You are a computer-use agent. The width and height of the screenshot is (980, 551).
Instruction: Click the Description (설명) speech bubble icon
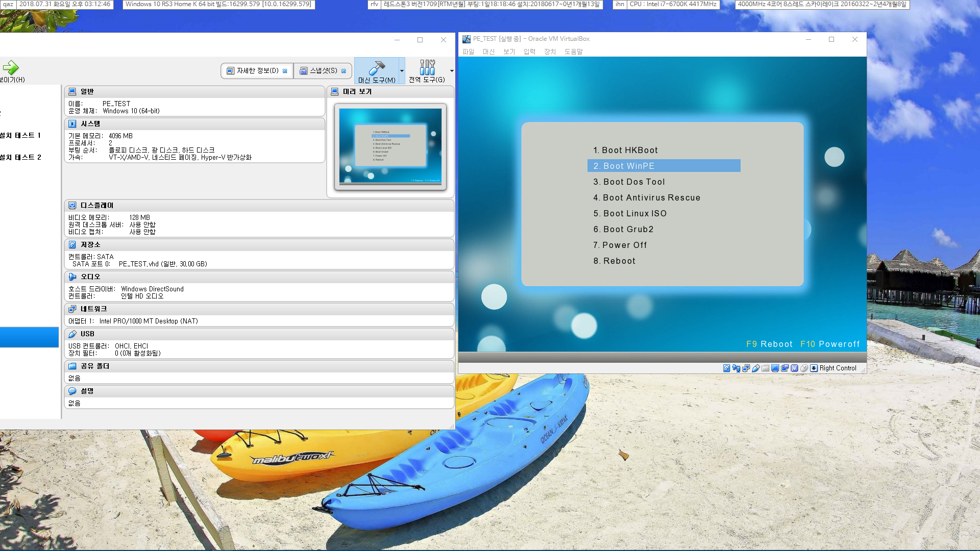pyautogui.click(x=72, y=391)
